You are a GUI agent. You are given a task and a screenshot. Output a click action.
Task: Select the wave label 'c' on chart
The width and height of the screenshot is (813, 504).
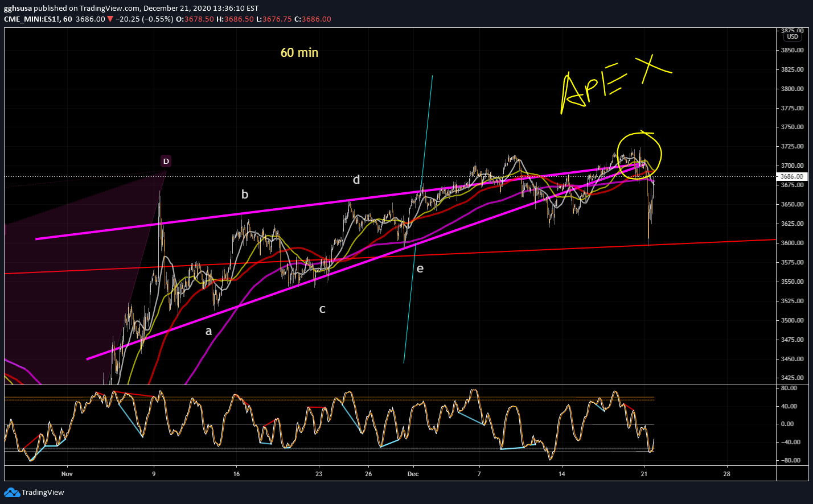[322, 309]
